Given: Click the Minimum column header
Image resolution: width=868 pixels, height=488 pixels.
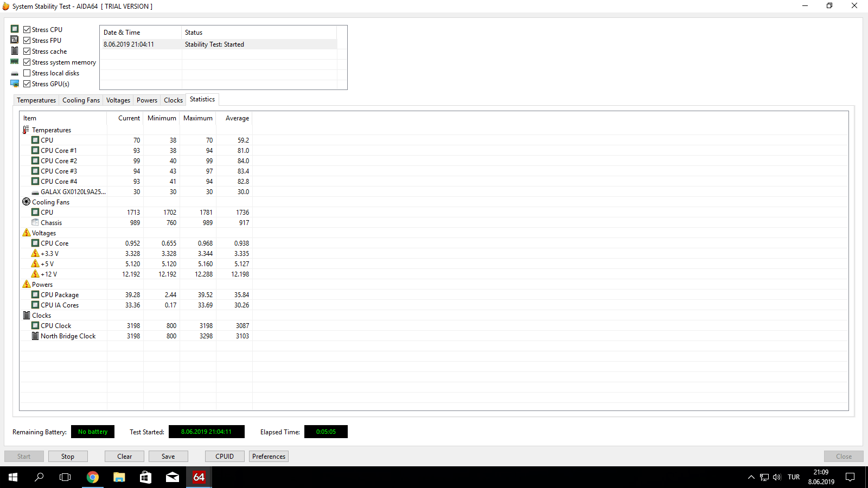Looking at the screenshot, I should click(162, 118).
